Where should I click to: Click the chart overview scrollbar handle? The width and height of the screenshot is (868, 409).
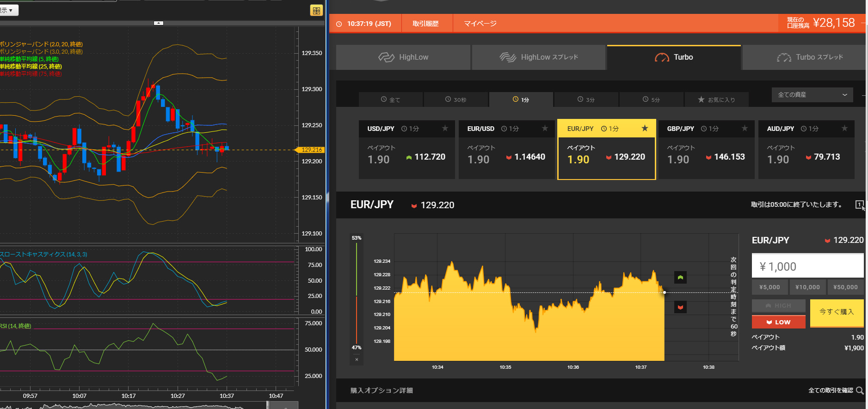point(268,405)
